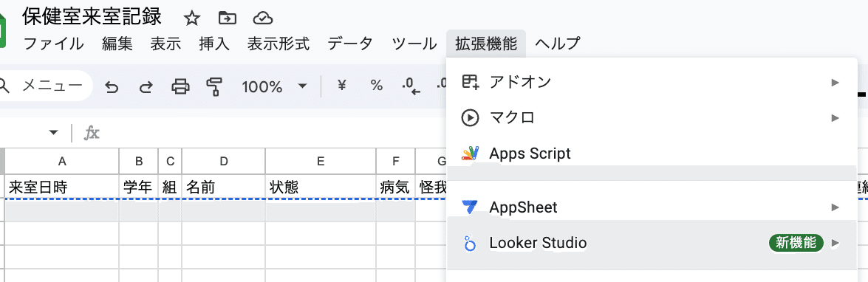Apply percent number format
868x282 pixels.
click(x=377, y=86)
